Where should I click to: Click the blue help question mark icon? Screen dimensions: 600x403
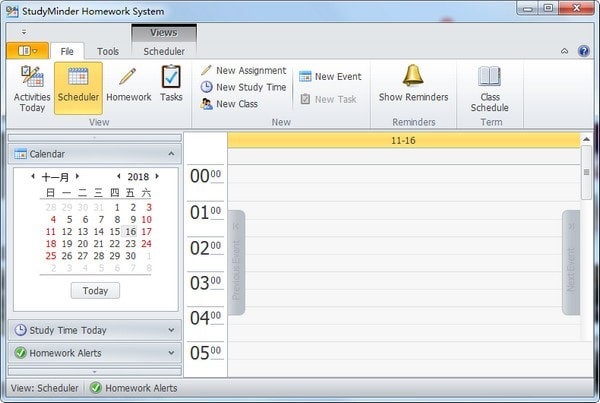coord(584,51)
